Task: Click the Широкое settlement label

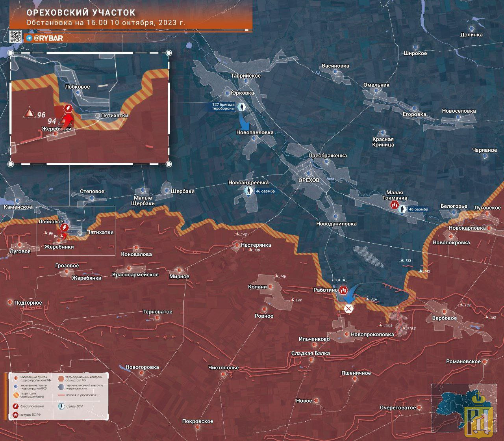Action: [415, 53]
